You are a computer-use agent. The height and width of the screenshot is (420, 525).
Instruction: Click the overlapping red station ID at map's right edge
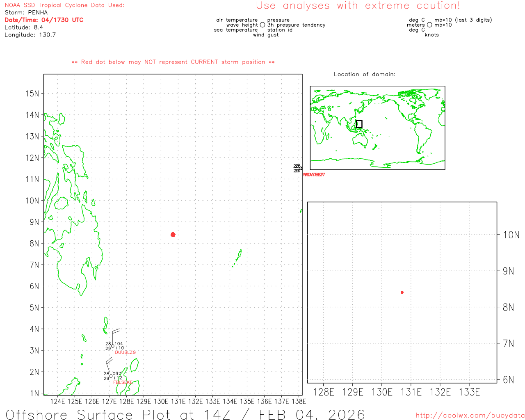click(x=314, y=175)
